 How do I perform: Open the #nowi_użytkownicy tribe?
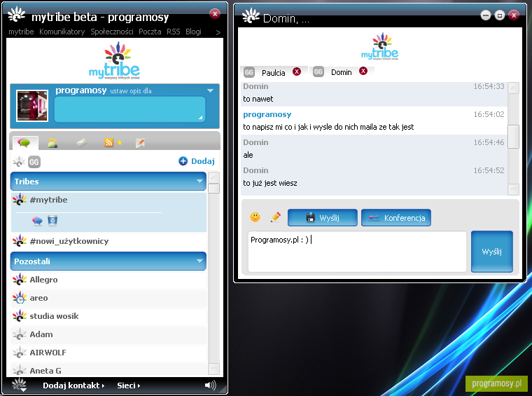(108, 241)
